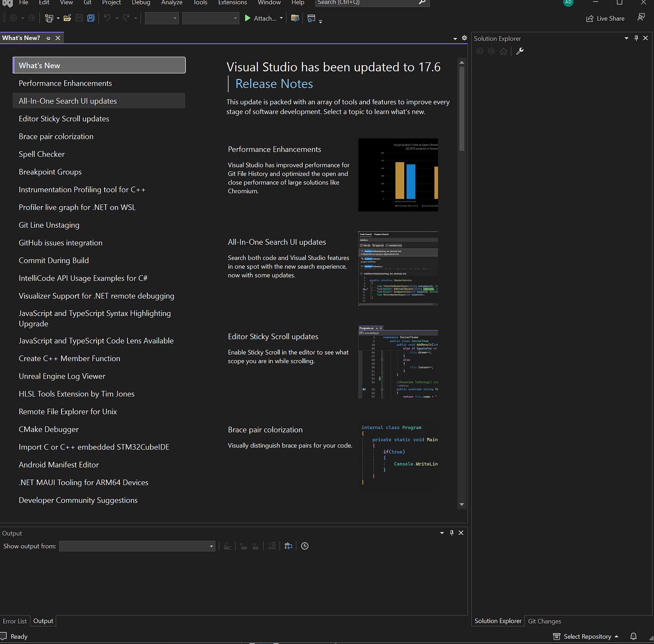Expand the Attach button dropdown arrow
This screenshot has width=654, height=644.
pyautogui.click(x=281, y=18)
